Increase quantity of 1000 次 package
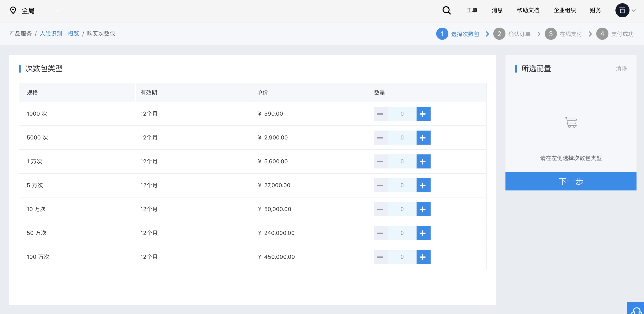Screen dimensions: 644x314 tap(423, 114)
